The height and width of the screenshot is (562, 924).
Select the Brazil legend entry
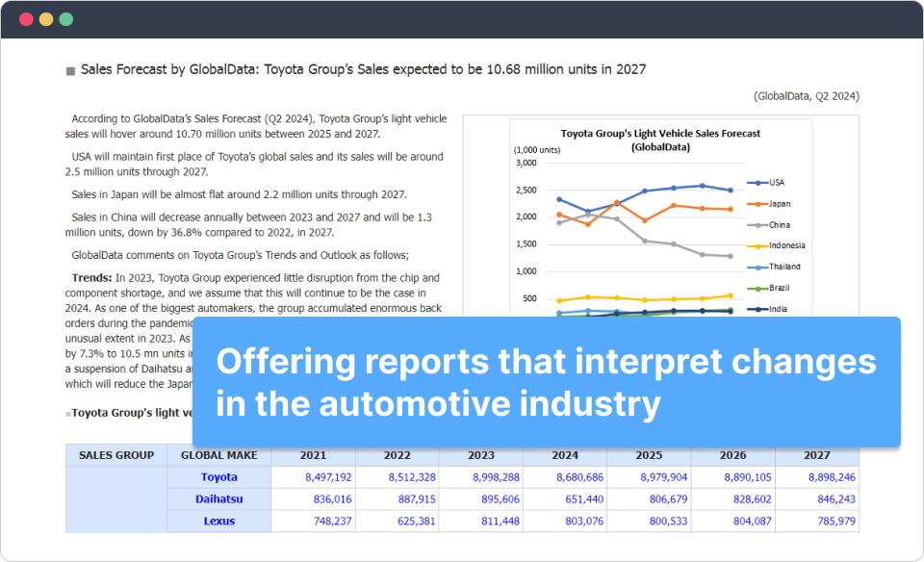click(x=768, y=288)
